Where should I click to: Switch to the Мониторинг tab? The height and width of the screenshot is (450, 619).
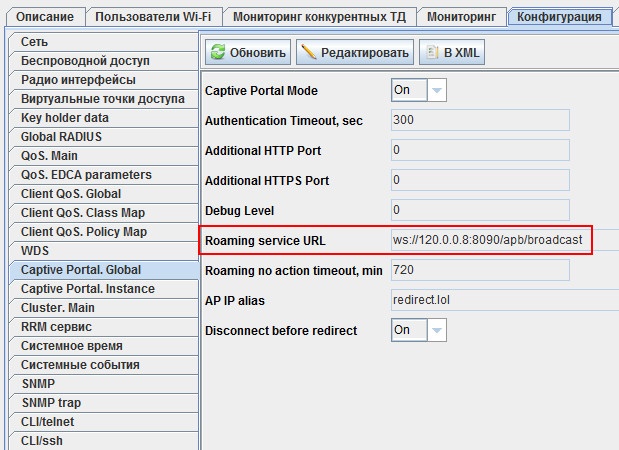[x=460, y=17]
